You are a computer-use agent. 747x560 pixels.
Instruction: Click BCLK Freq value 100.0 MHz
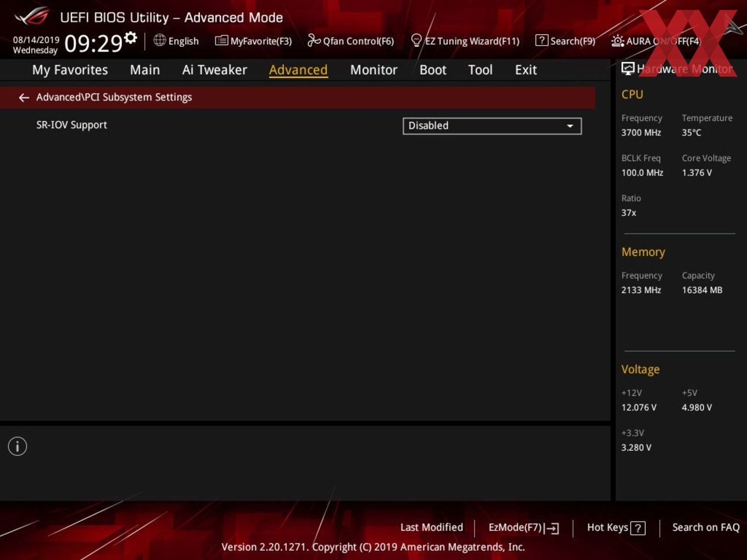(x=642, y=172)
